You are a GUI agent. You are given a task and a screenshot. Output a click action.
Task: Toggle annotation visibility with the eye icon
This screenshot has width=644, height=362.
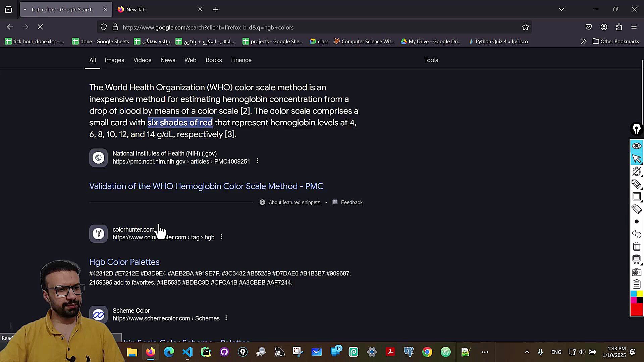637,146
